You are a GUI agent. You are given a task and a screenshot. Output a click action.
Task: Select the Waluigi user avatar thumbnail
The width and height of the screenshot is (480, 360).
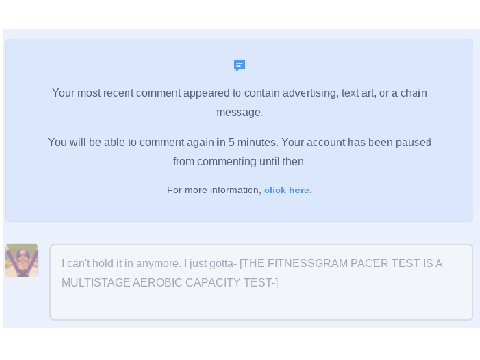point(22,260)
